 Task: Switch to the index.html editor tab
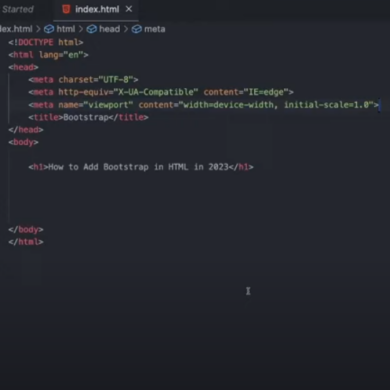point(97,9)
